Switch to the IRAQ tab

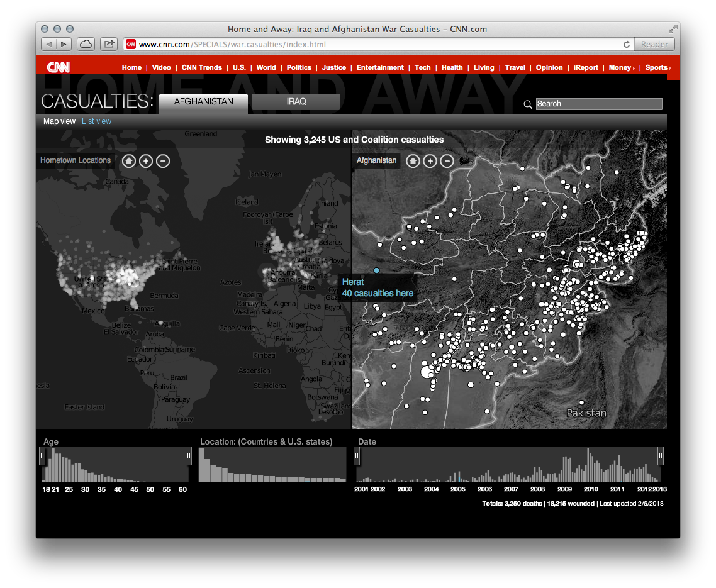click(x=295, y=101)
